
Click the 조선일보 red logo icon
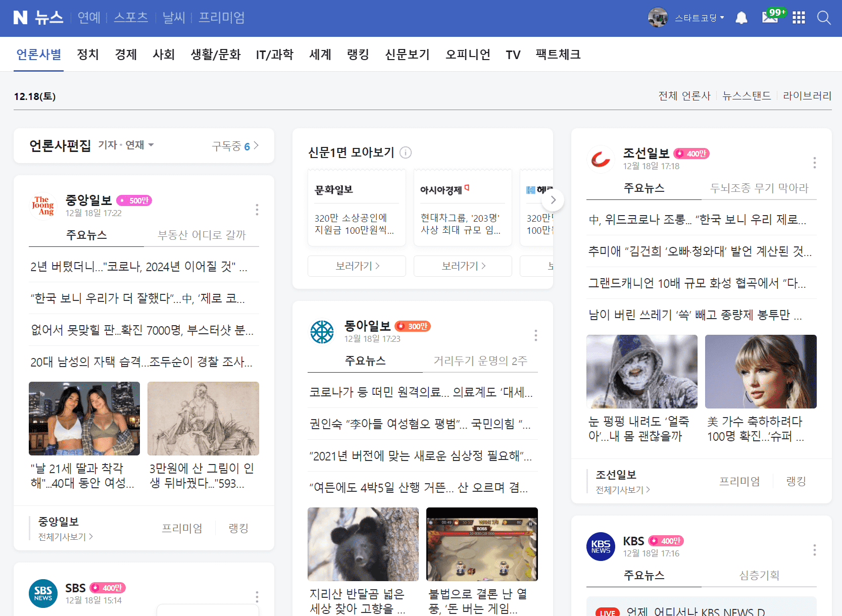[601, 159]
